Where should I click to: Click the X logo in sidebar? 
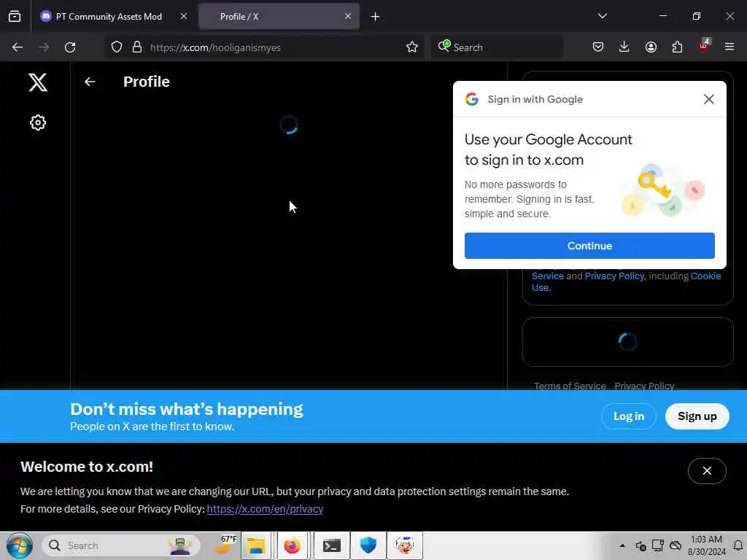[x=38, y=82]
